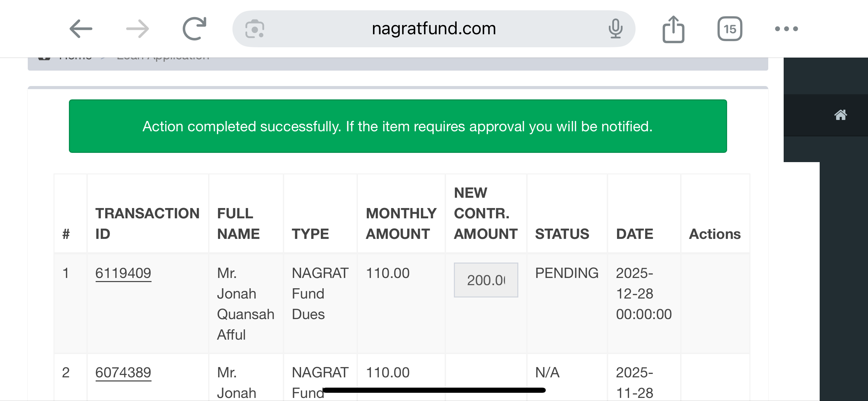
Task: Tap the bottom home indicator bar
Action: [434, 390]
